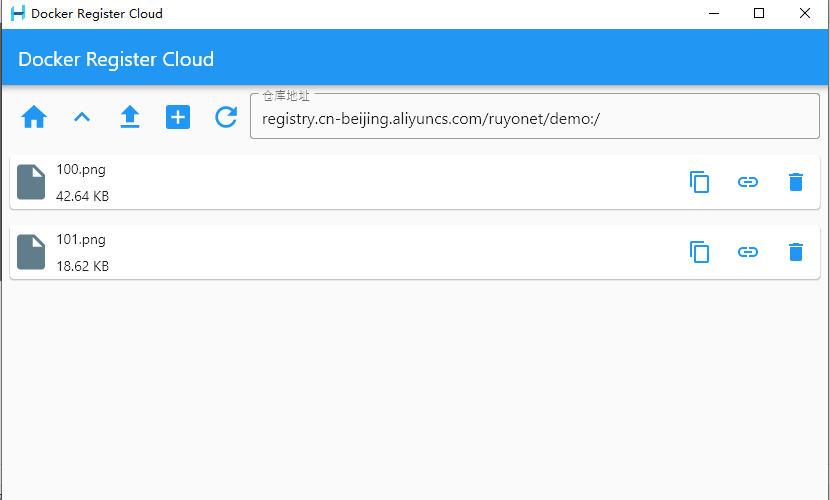Get the link for 100.png

(x=748, y=182)
